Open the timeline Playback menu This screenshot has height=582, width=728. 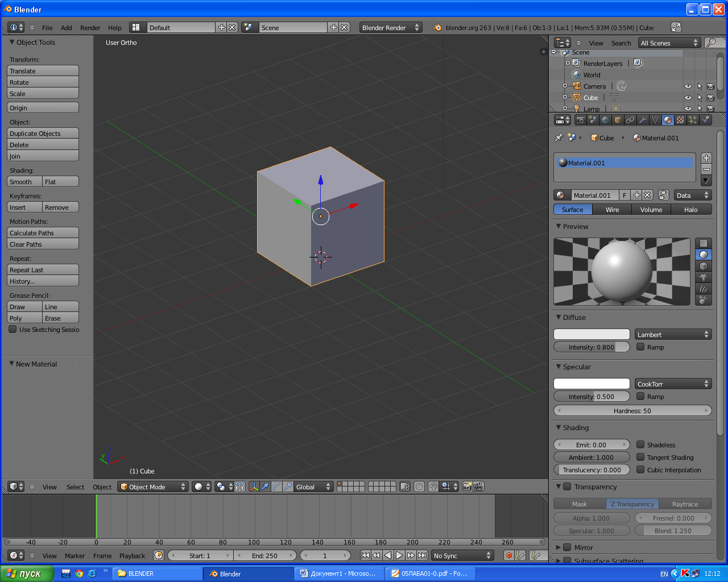132,555
